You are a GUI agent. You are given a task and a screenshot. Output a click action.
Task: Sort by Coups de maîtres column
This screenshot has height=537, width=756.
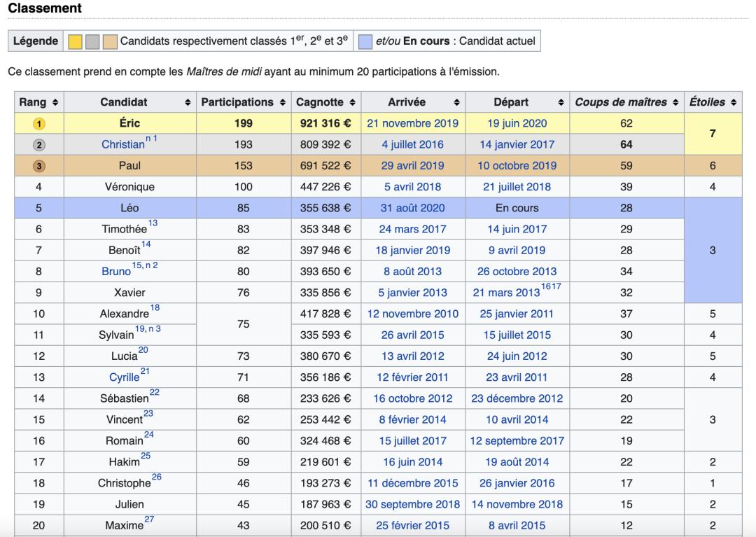[x=675, y=102]
